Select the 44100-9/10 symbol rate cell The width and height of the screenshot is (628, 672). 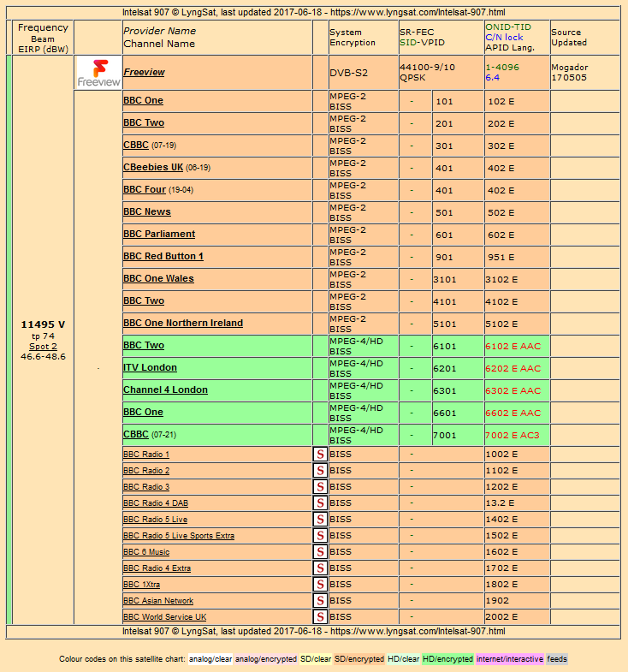click(x=441, y=73)
